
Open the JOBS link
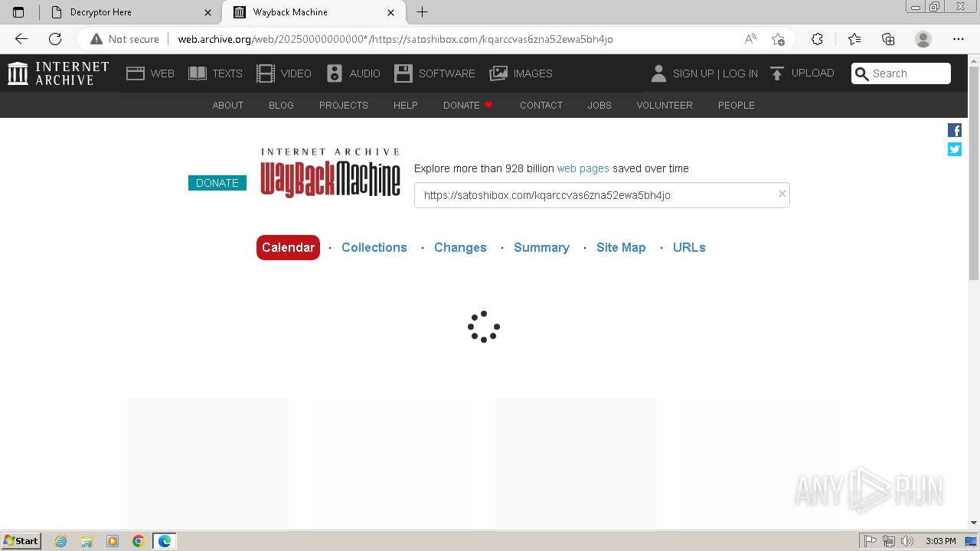click(599, 105)
